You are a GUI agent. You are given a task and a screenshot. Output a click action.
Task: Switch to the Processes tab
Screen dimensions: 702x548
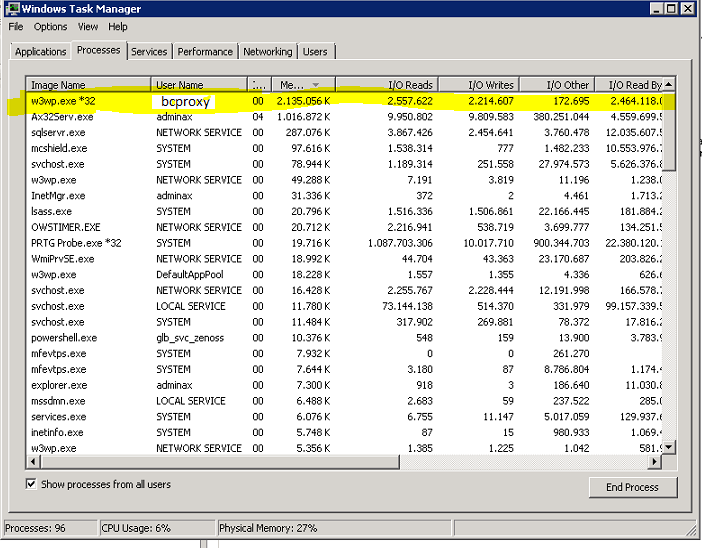tap(98, 50)
